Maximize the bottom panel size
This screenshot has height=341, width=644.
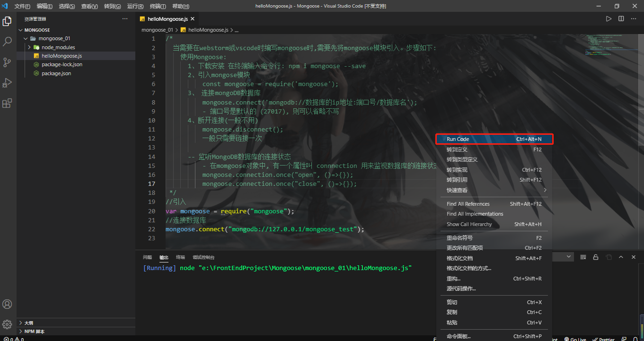pyautogui.click(x=621, y=257)
